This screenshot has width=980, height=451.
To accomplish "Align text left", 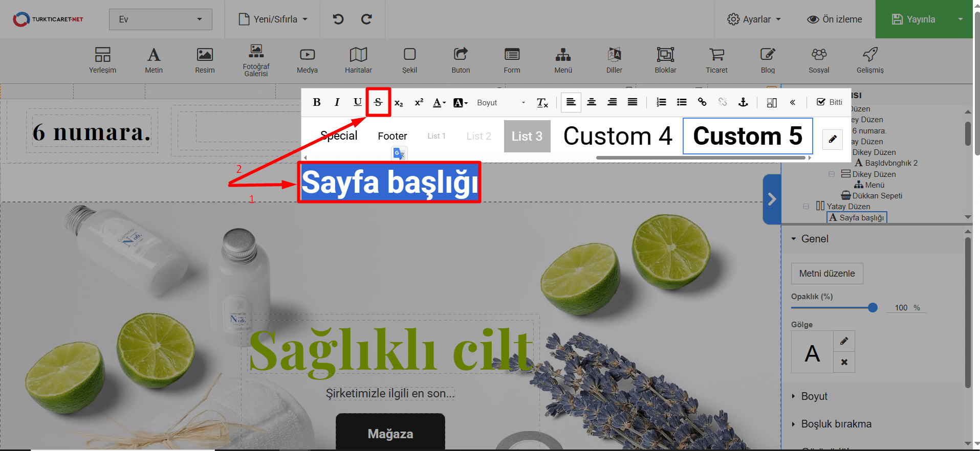I will (571, 102).
